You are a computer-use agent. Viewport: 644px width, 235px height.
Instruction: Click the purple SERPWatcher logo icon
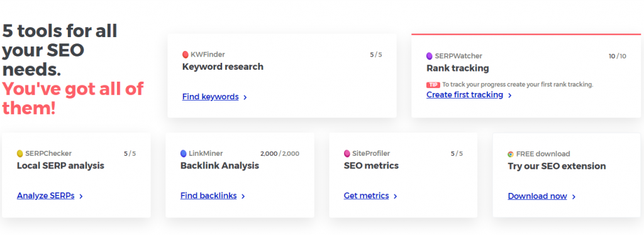pos(429,56)
